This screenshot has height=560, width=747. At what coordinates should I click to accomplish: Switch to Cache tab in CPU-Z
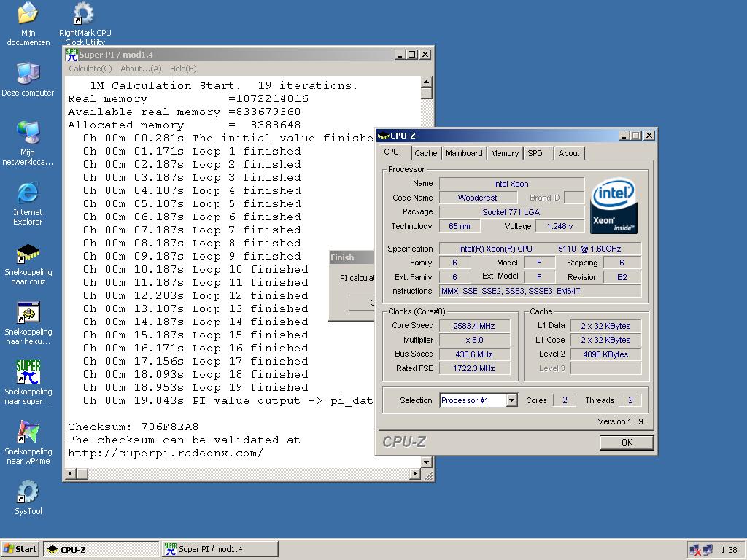click(425, 153)
